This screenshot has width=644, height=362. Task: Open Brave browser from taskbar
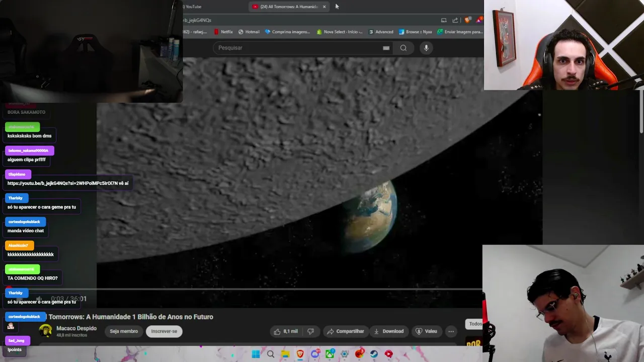(300, 354)
